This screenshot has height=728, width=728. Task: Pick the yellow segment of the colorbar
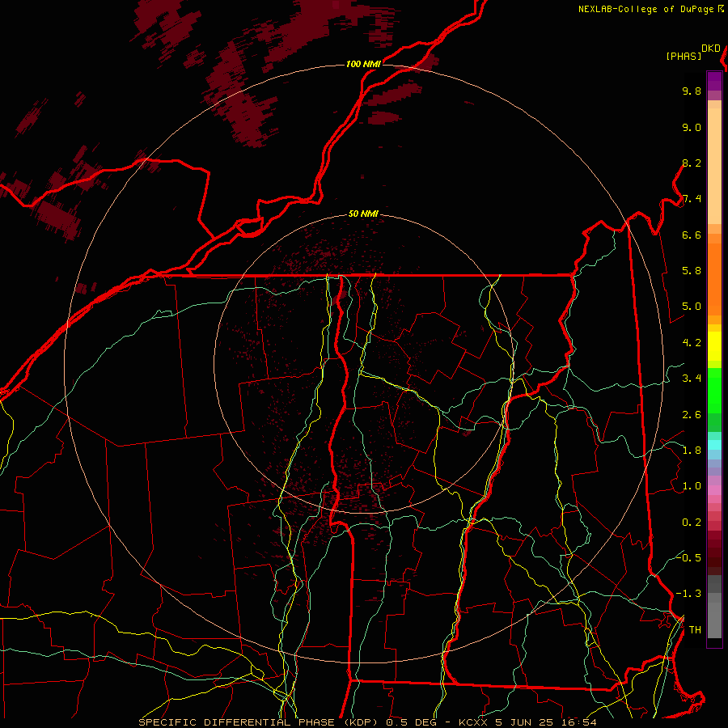[x=714, y=346]
